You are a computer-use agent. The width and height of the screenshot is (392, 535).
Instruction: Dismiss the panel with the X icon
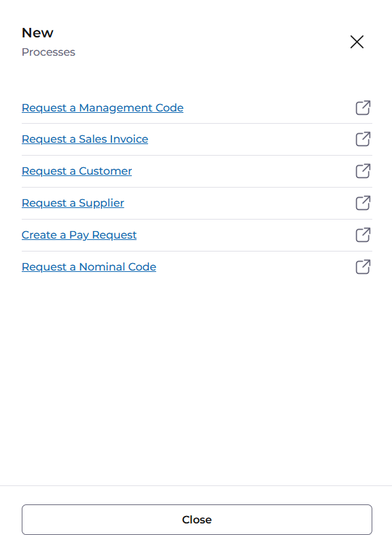point(357,42)
